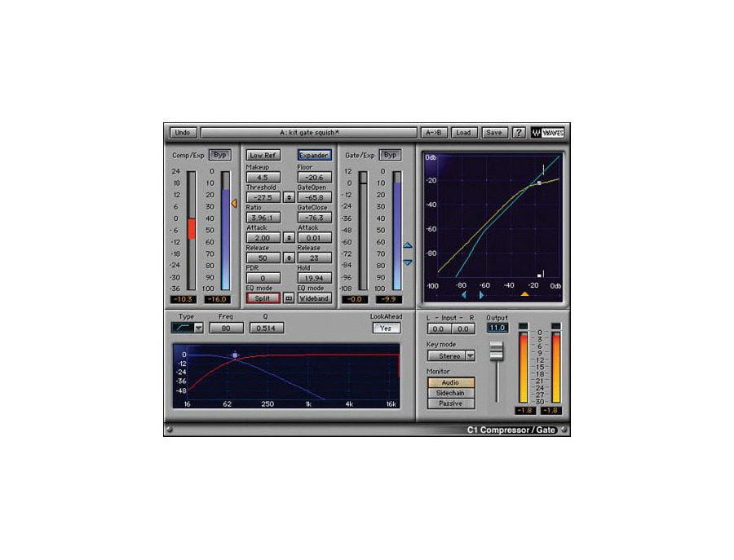Select the Sidechain monitor option
Viewport: 734px width, 560px height.
tap(451, 394)
